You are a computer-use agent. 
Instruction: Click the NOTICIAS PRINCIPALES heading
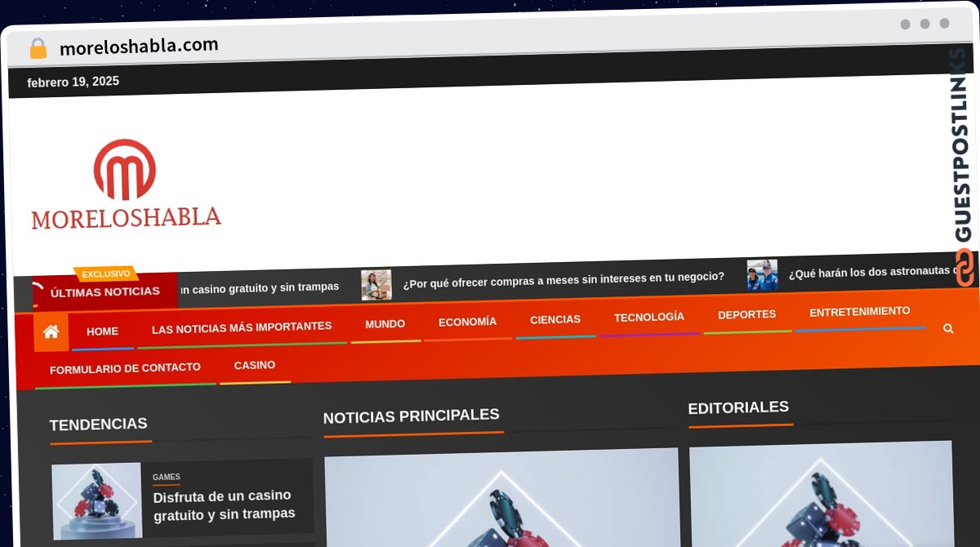[411, 416]
